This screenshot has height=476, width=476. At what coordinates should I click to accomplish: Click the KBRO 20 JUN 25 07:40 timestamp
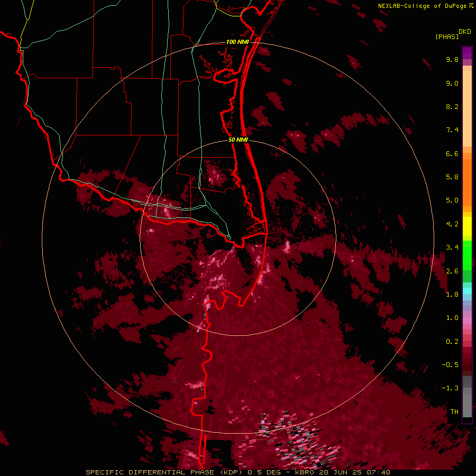click(x=343, y=472)
